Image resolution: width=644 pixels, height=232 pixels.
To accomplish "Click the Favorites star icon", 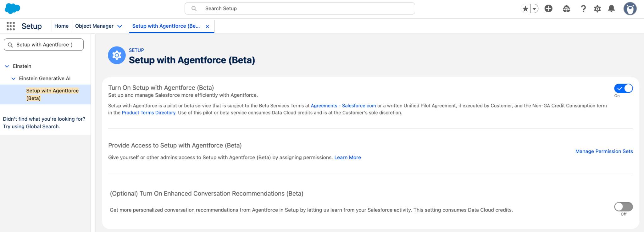I will coord(525,9).
